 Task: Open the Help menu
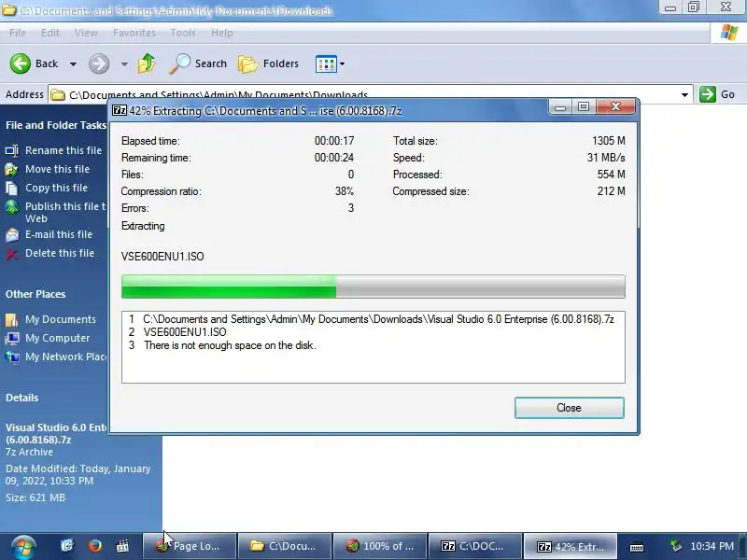click(222, 33)
